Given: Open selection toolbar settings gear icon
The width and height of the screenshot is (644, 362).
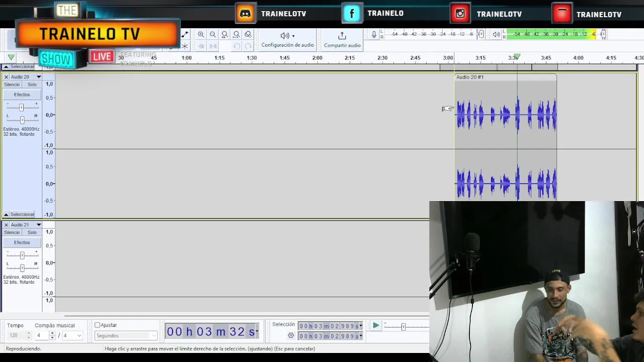Looking at the screenshot, I should (291, 335).
